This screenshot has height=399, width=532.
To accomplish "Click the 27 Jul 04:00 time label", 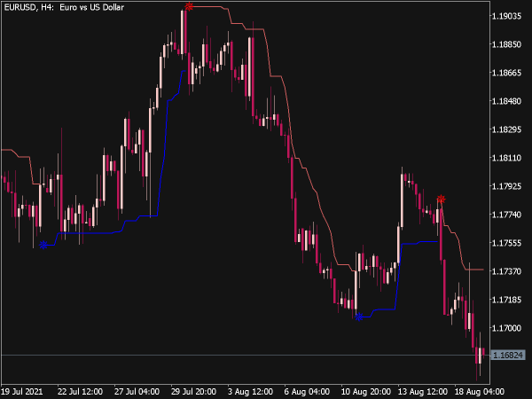I will [137, 392].
